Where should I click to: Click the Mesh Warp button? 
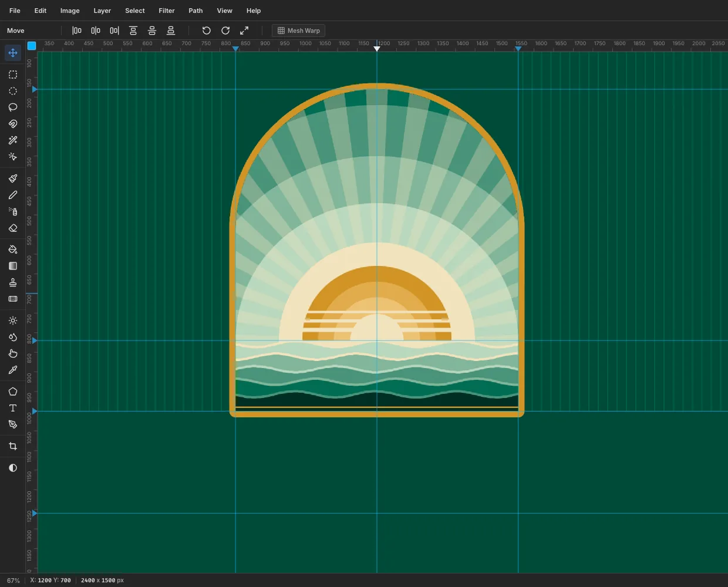click(298, 31)
